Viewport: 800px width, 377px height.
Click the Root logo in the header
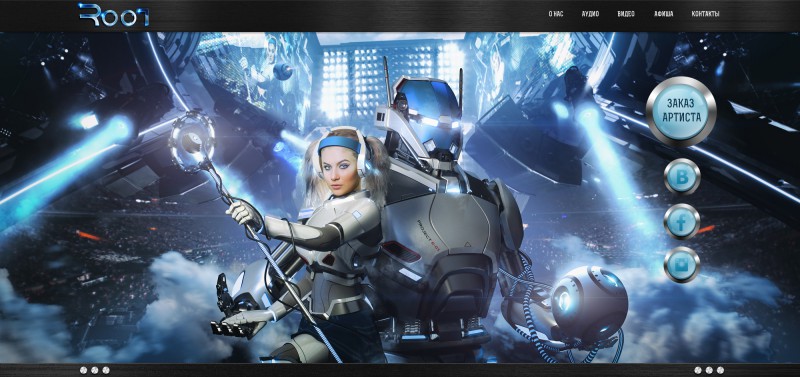(x=114, y=14)
